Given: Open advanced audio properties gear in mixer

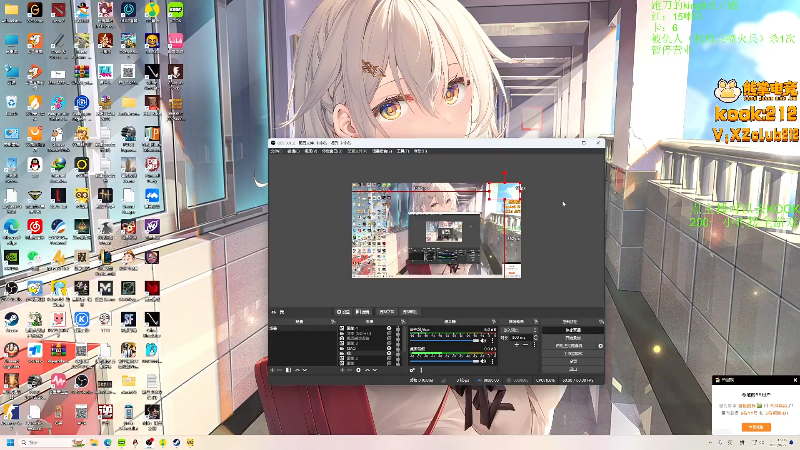Looking at the screenshot, I should 412,370.
